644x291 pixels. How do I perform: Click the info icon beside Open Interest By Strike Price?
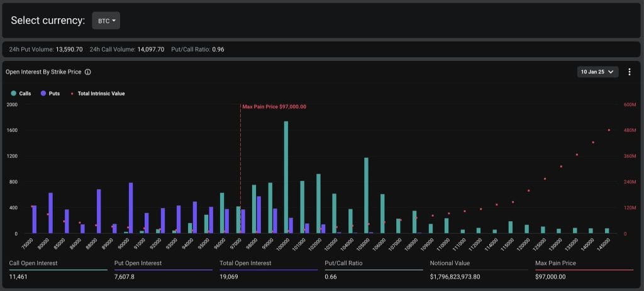coord(87,72)
